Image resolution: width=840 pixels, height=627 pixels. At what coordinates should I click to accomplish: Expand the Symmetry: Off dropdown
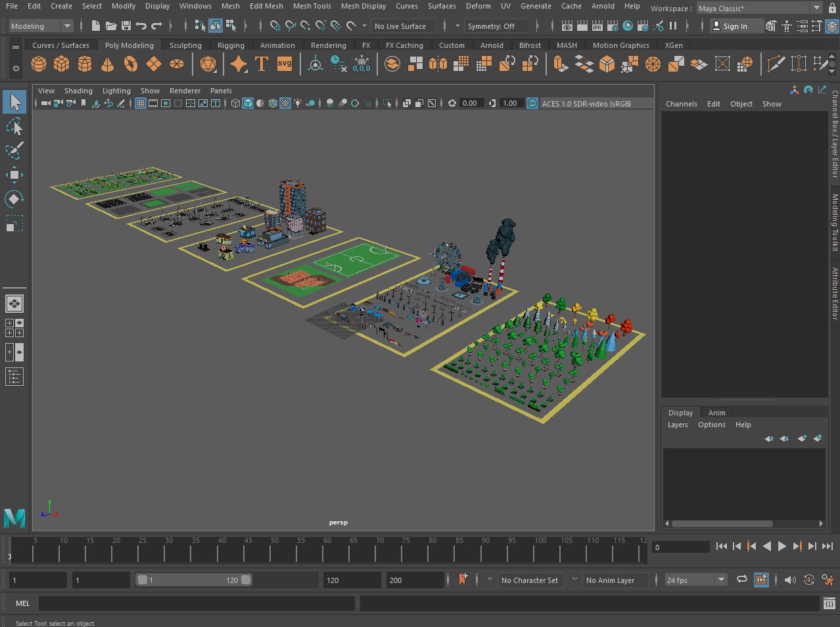pyautogui.click(x=497, y=26)
